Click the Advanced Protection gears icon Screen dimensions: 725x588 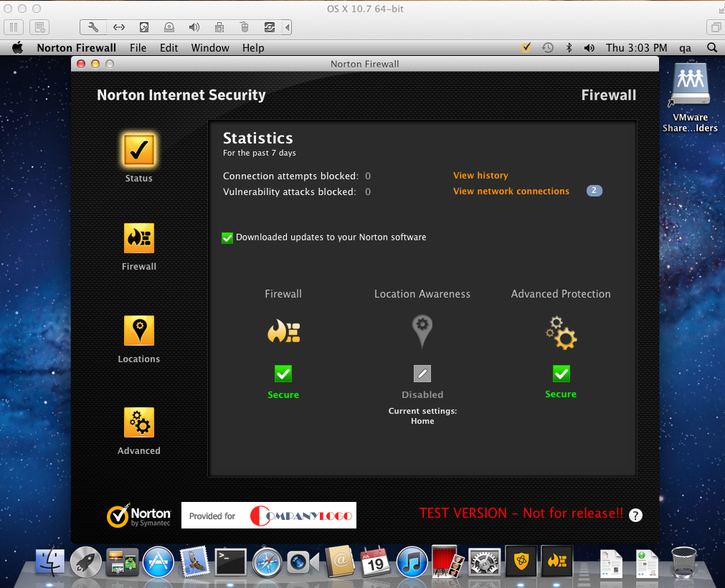[x=561, y=333]
